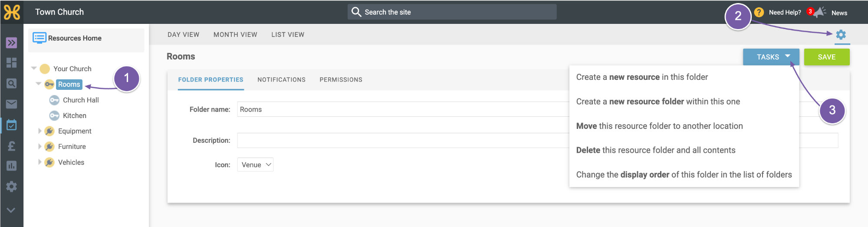
Task: Open the Permissions tab
Action: pyautogui.click(x=341, y=80)
